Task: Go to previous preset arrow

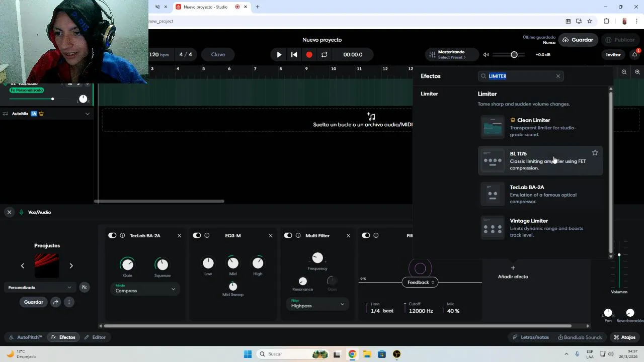Action: 22,265
